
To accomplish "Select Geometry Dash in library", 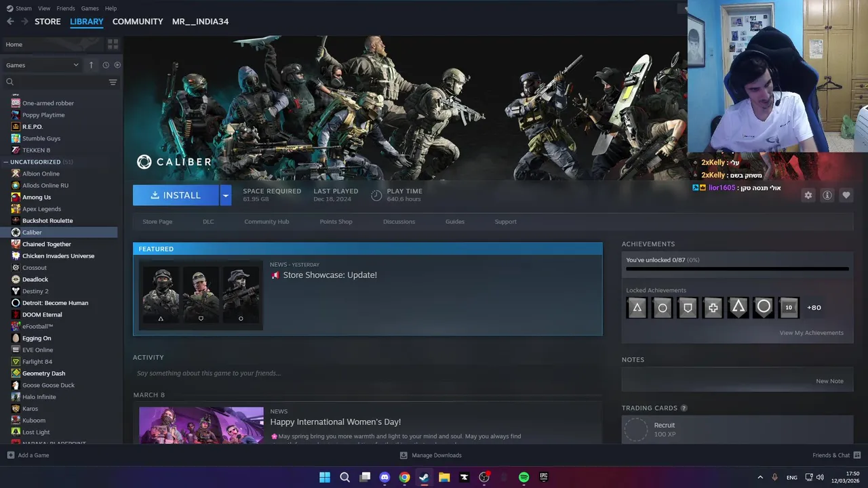I will tap(43, 373).
